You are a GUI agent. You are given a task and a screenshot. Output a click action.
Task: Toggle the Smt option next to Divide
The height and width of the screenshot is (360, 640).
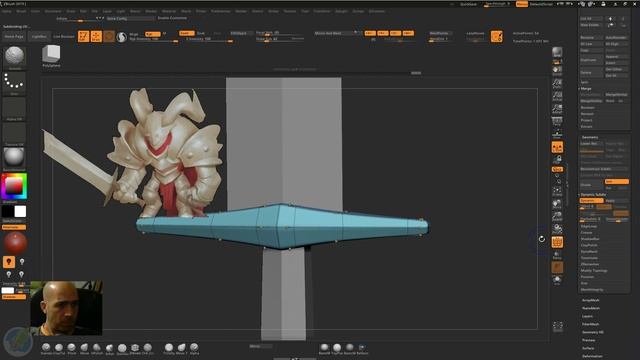pyautogui.click(x=616, y=182)
